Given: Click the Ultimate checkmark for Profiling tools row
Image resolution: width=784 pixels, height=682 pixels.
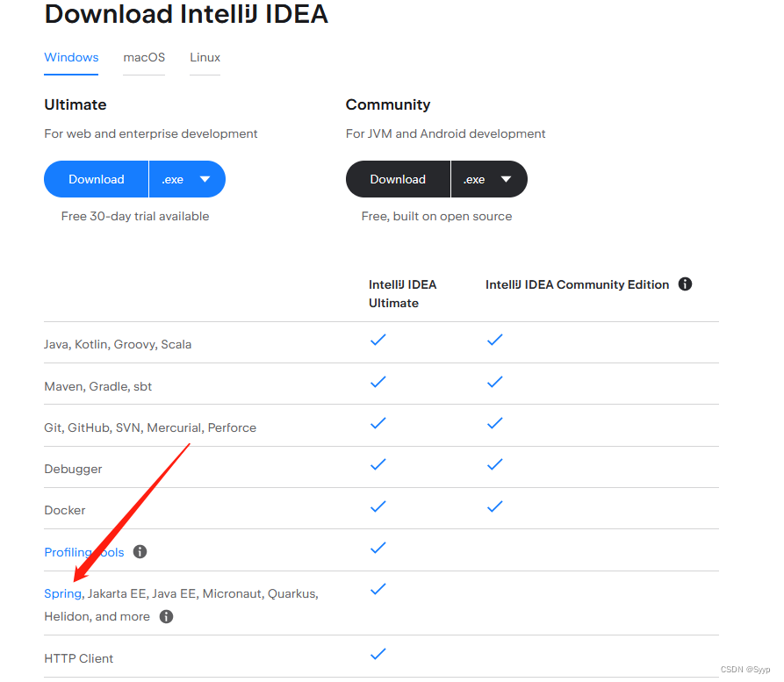Looking at the screenshot, I should click(x=378, y=548).
